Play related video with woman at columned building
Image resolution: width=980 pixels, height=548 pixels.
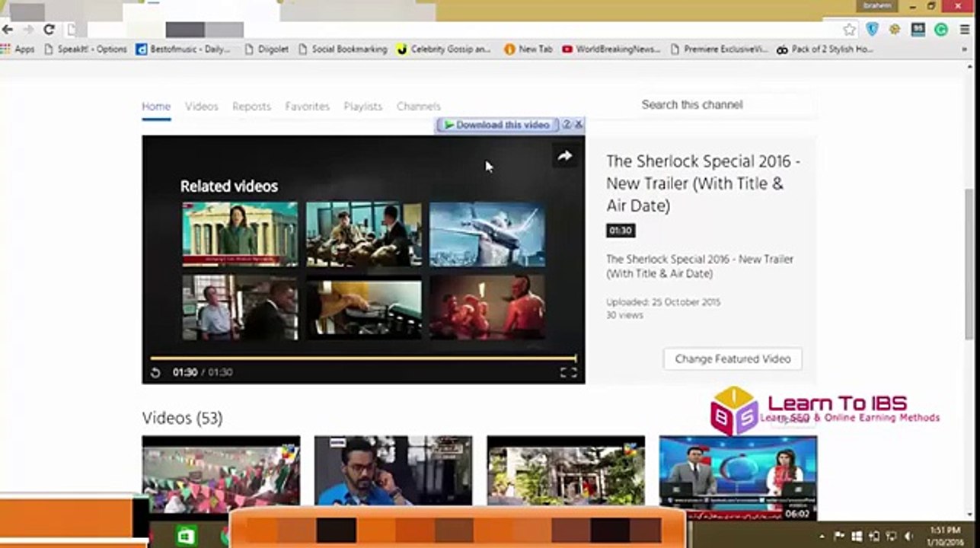pyautogui.click(x=240, y=234)
